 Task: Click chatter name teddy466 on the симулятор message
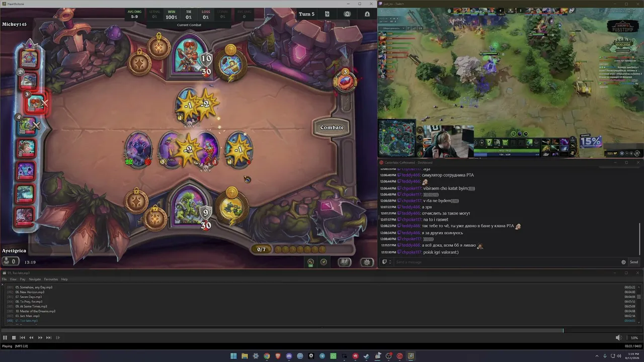[411, 175]
